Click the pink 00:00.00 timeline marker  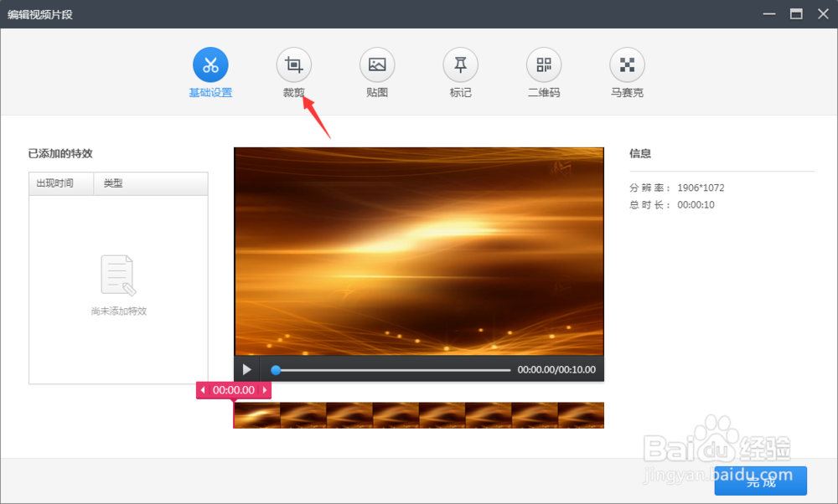tap(234, 390)
